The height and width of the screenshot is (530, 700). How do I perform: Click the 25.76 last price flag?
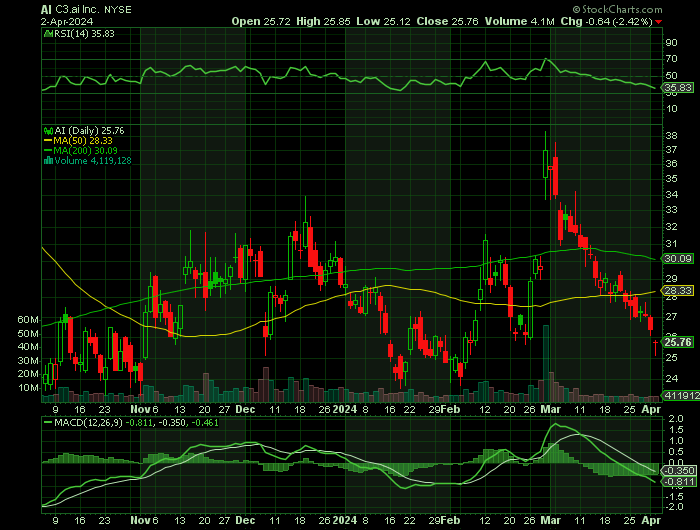(678, 342)
